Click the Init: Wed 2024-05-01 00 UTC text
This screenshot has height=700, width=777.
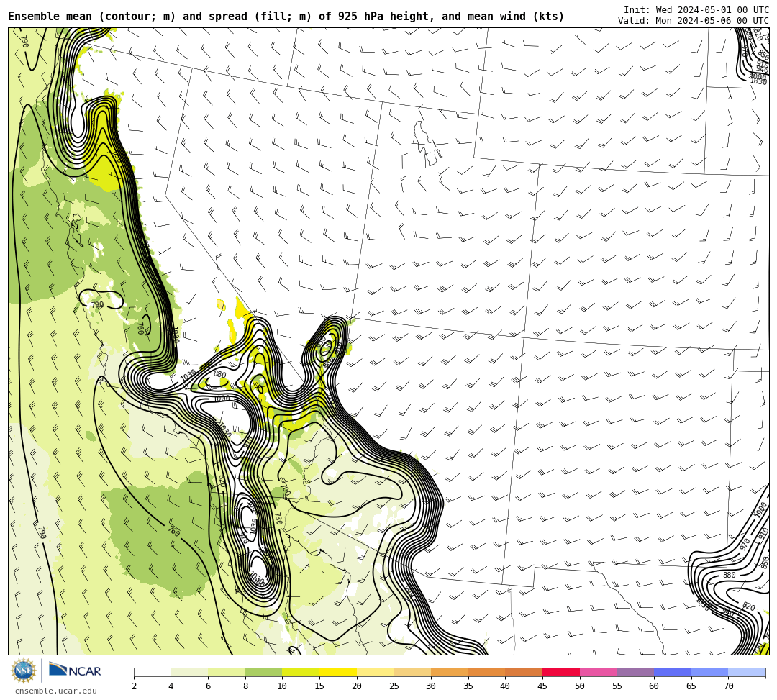coord(696,10)
